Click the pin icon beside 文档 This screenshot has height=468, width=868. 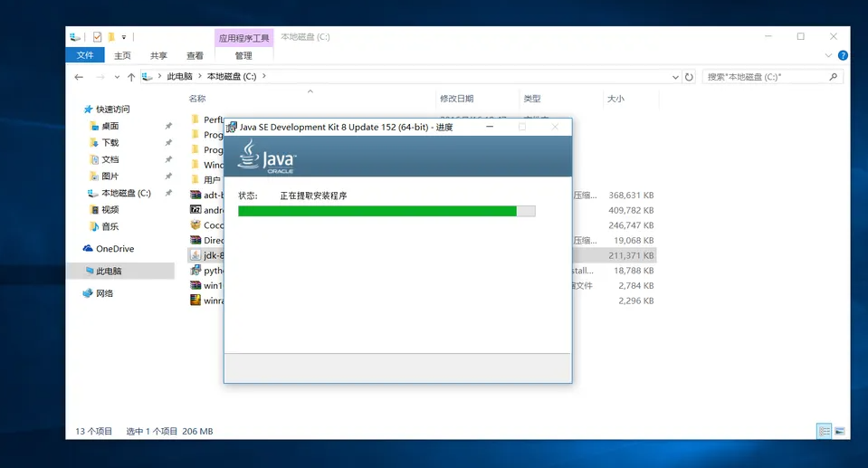(168, 159)
